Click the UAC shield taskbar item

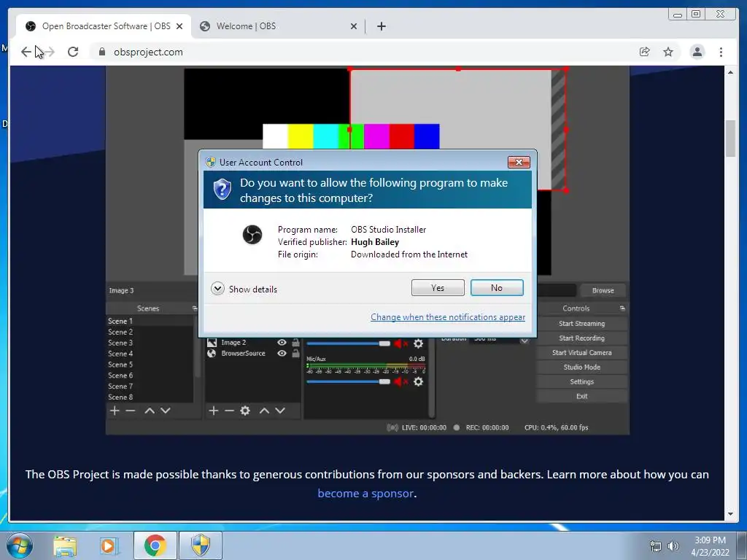[x=201, y=545]
